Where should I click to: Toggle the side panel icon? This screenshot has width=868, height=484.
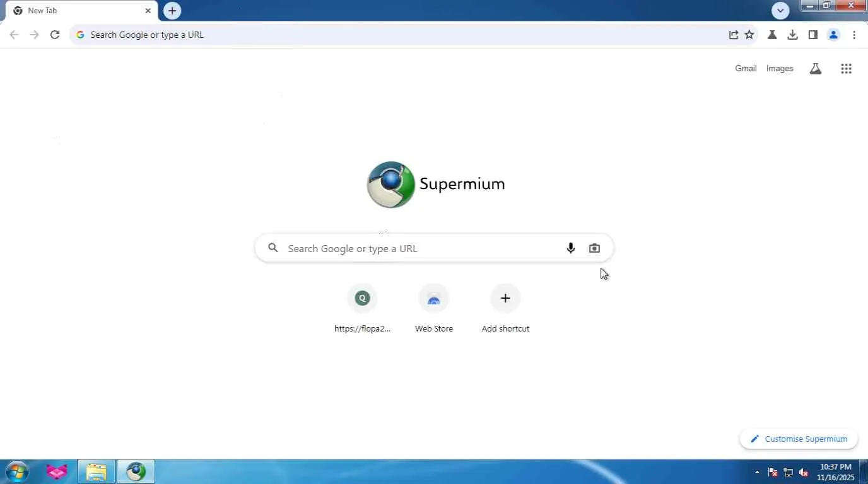coord(812,35)
